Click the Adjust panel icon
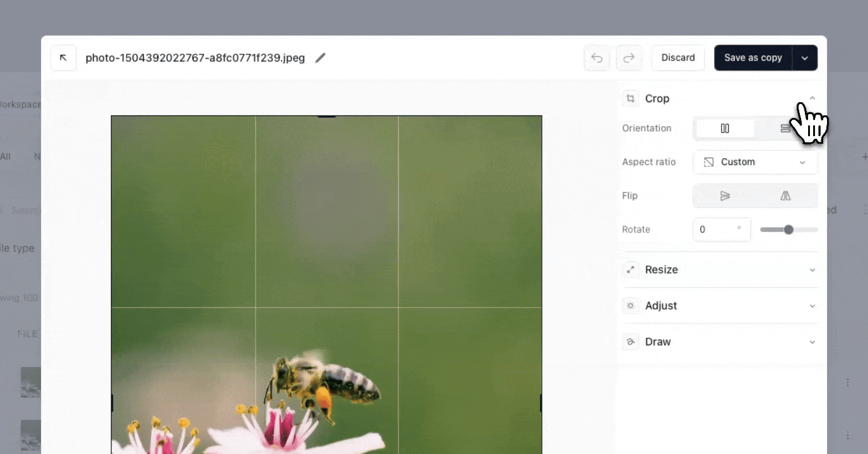The height and width of the screenshot is (454, 868). pyautogui.click(x=630, y=305)
